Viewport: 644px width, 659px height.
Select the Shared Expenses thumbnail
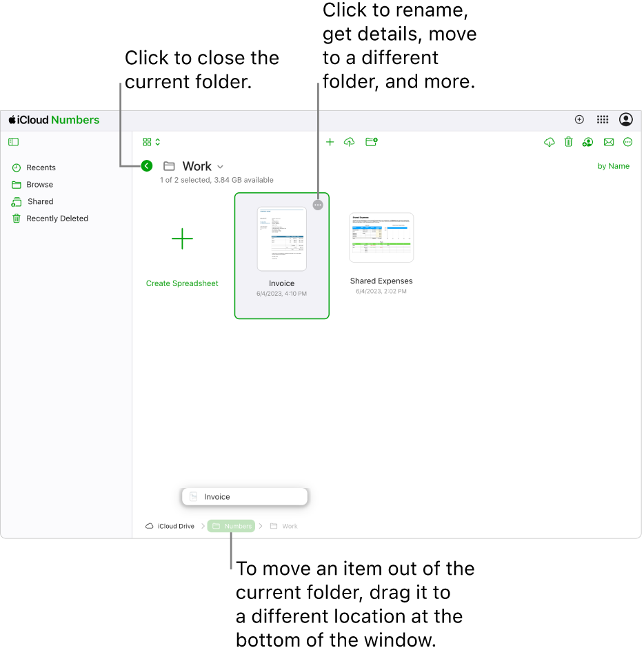381,237
